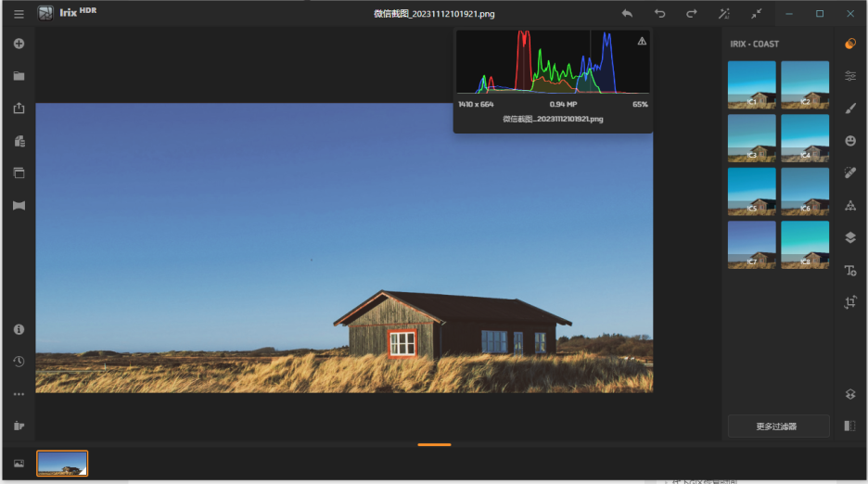Apply the IC5 coast filter

click(x=752, y=191)
